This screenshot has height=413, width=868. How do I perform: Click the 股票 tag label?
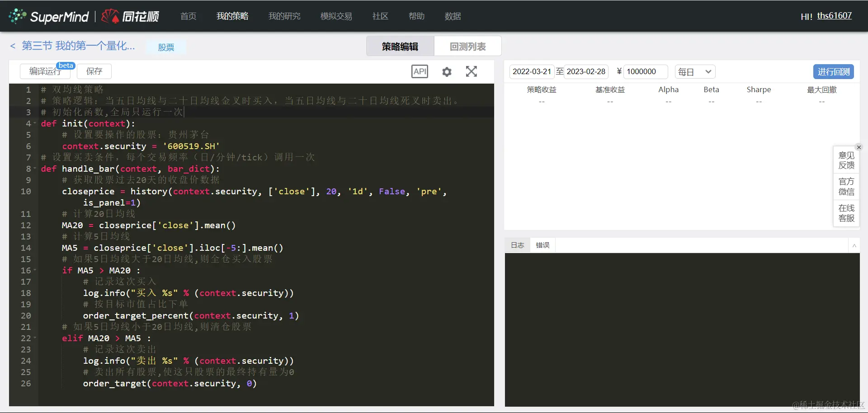point(166,47)
